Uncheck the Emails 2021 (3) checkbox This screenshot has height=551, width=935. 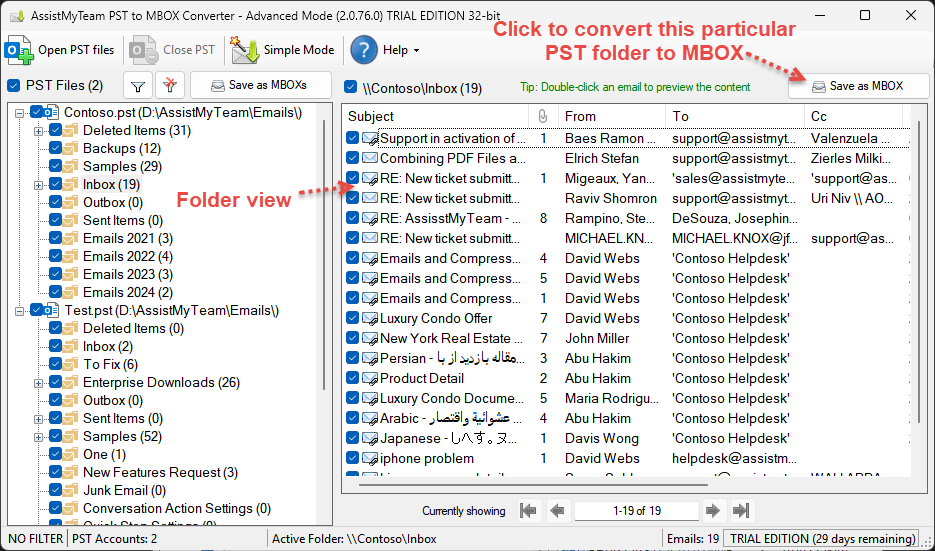[55, 238]
